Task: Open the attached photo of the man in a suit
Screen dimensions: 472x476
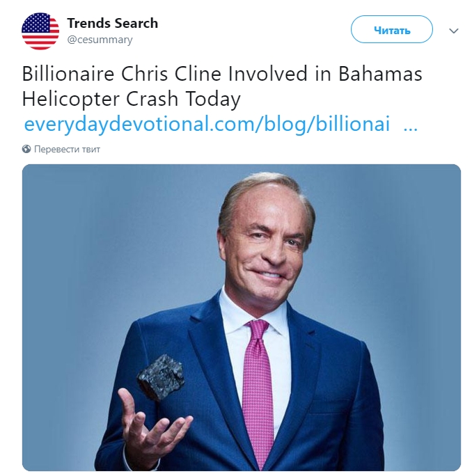Action: [241, 317]
